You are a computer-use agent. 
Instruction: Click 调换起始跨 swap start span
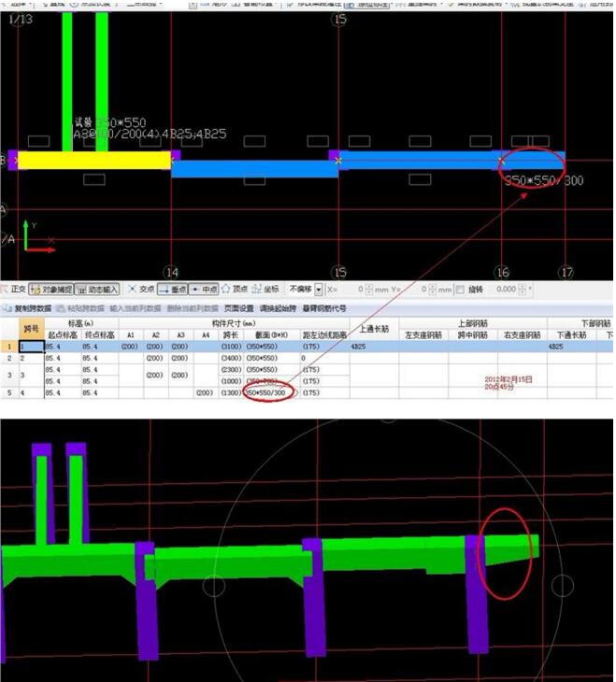coord(279,308)
